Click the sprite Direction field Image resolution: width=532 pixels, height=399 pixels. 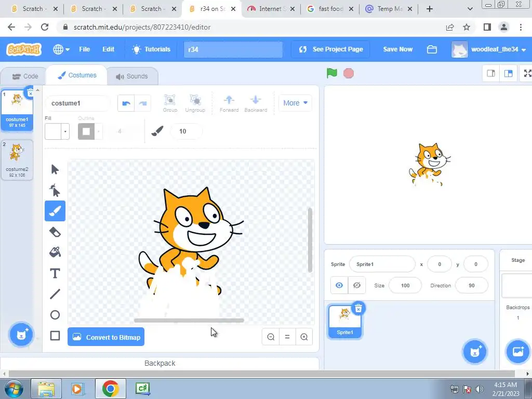coord(472,286)
